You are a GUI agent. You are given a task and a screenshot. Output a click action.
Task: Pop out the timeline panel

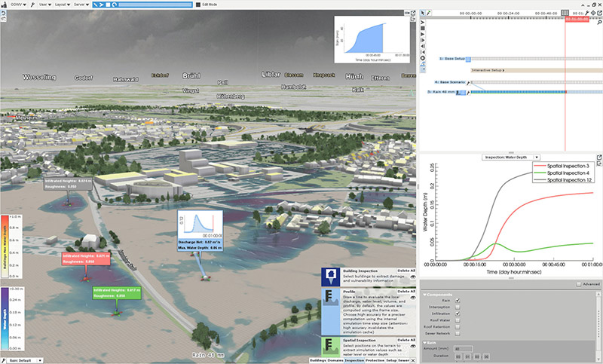tap(599, 13)
